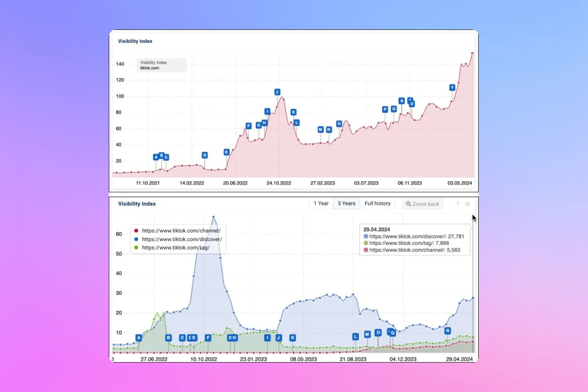Open event pin G in the top chart

point(259,125)
